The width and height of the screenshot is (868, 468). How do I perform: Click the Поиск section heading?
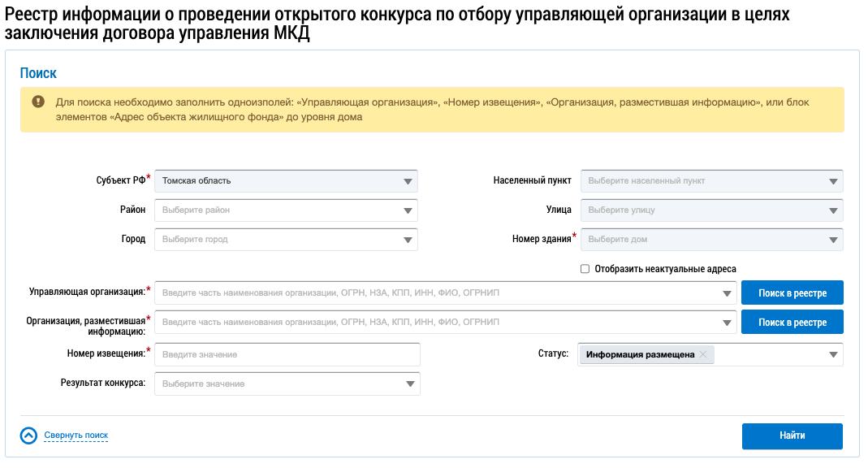pyautogui.click(x=38, y=73)
